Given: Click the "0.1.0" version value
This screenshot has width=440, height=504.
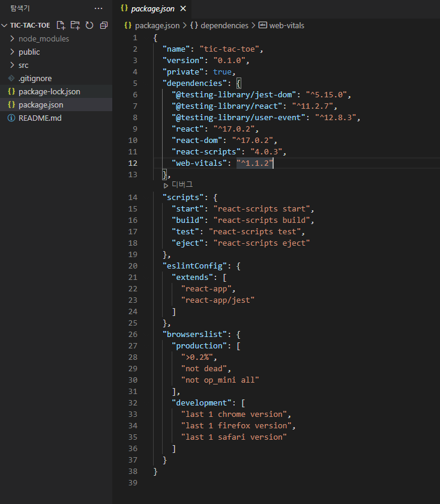Looking at the screenshot, I should coord(230,61).
